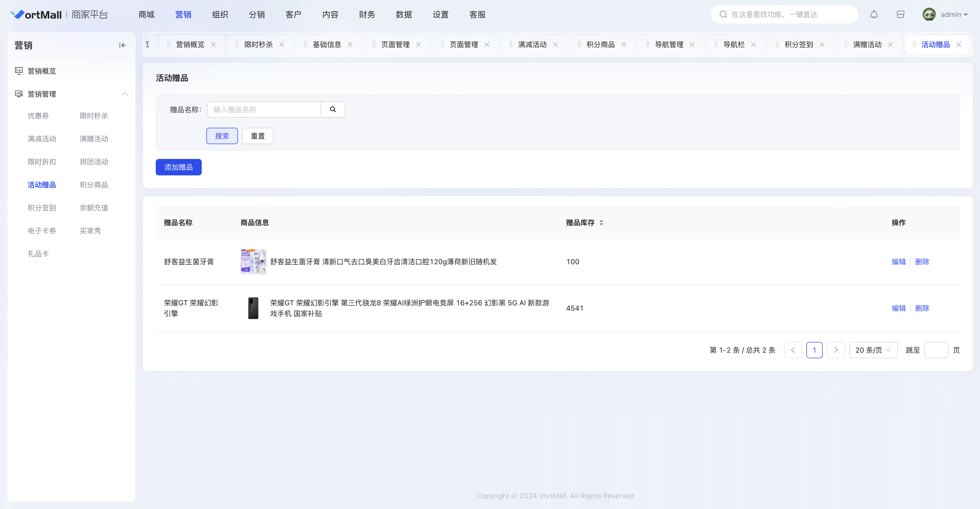Screen dimensions: 980x509
Task: Collapse the 营销管理 menu group
Action: tap(124, 94)
